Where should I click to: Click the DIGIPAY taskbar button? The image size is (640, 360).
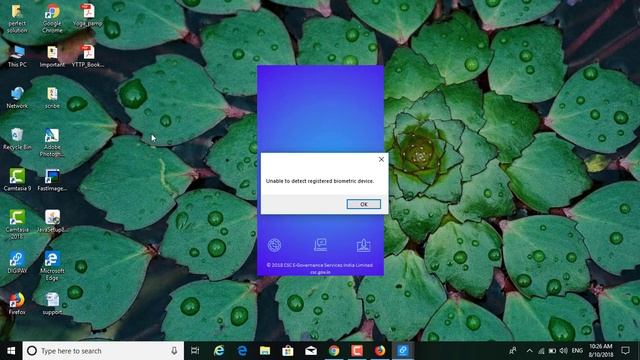pos(403,351)
